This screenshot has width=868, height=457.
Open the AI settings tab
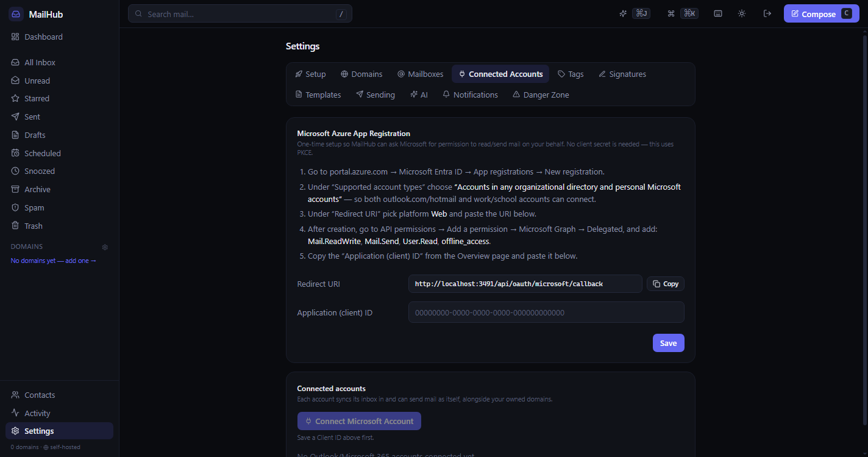coord(419,95)
